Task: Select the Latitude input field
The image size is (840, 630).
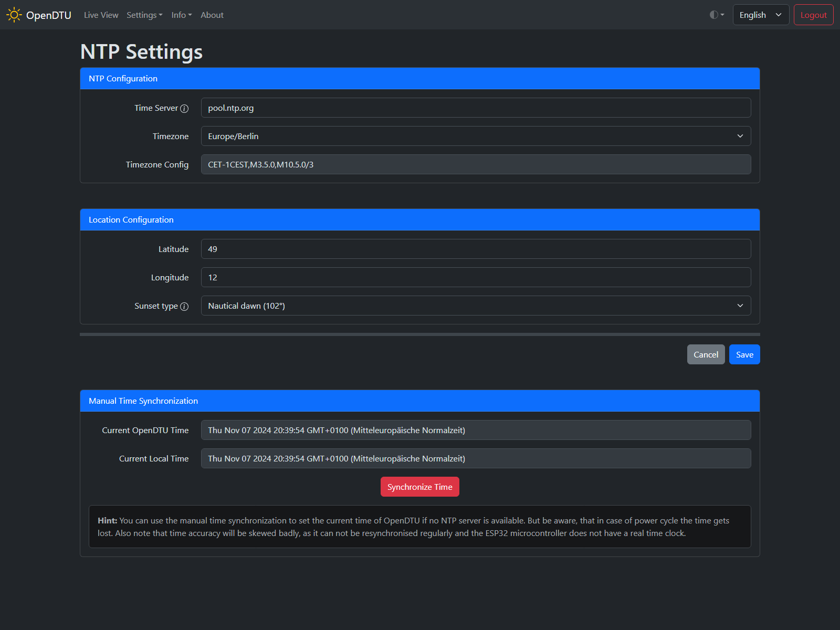Action: coord(476,249)
